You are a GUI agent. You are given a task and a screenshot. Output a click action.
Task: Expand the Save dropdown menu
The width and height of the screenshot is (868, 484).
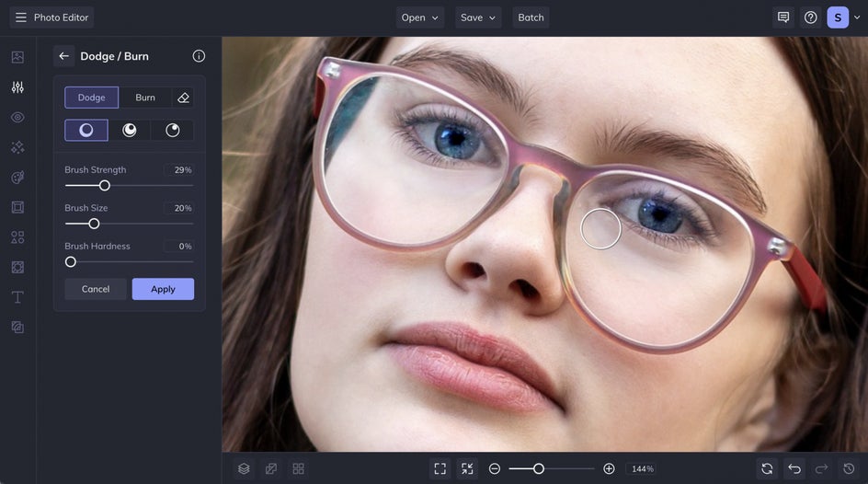pyautogui.click(x=478, y=17)
